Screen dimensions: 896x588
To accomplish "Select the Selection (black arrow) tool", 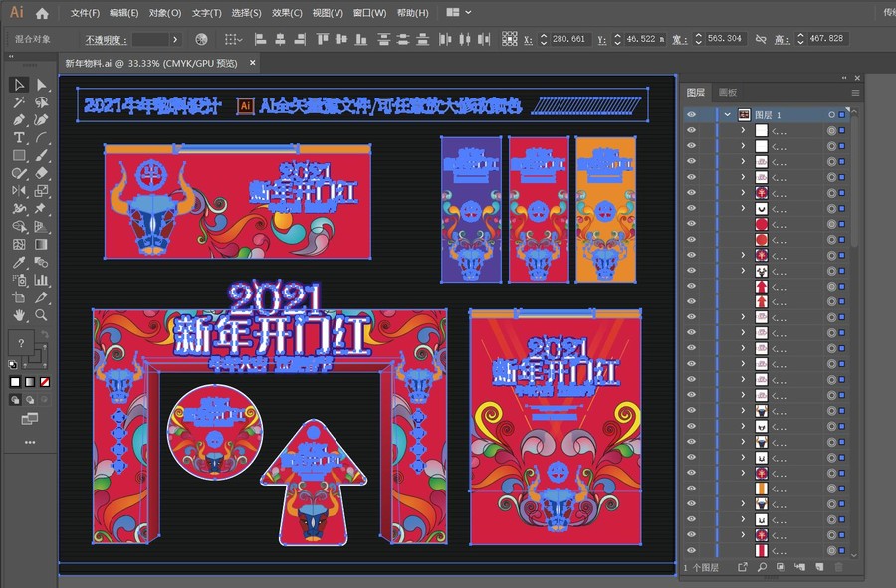I will pos(19,85).
